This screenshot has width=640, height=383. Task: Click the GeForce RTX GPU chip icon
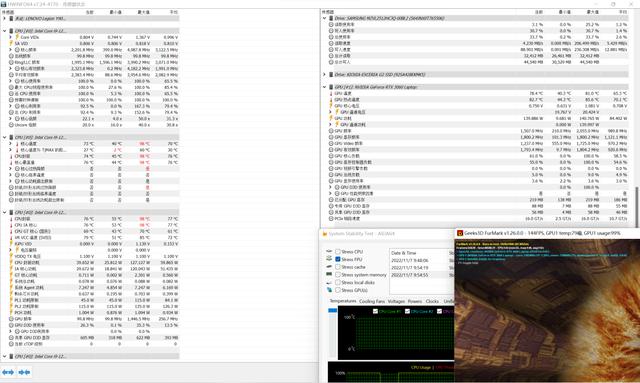[331, 87]
